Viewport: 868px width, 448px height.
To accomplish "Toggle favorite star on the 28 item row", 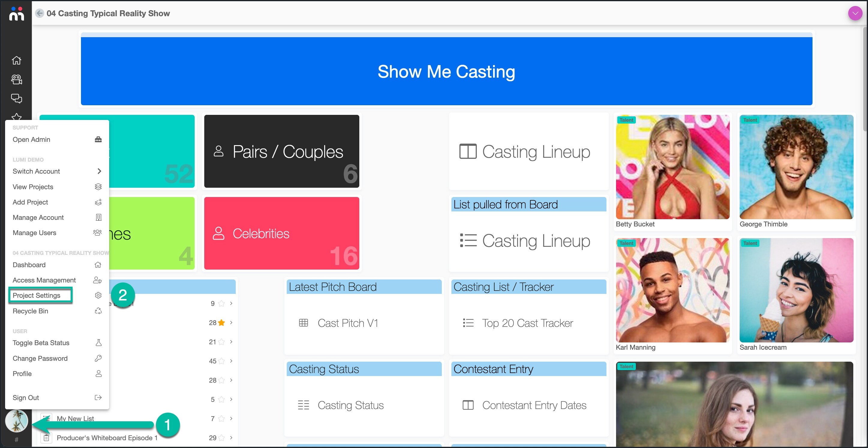I will tap(221, 323).
